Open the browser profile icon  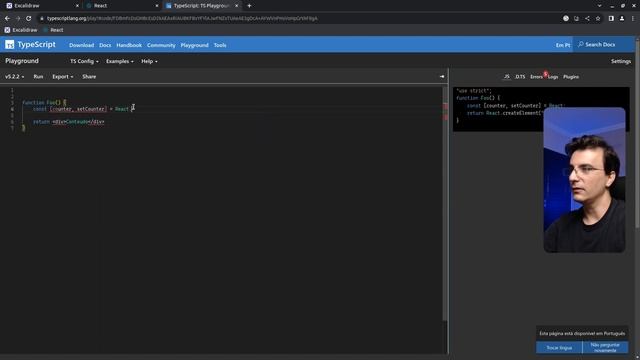pyautogui.click(x=622, y=18)
